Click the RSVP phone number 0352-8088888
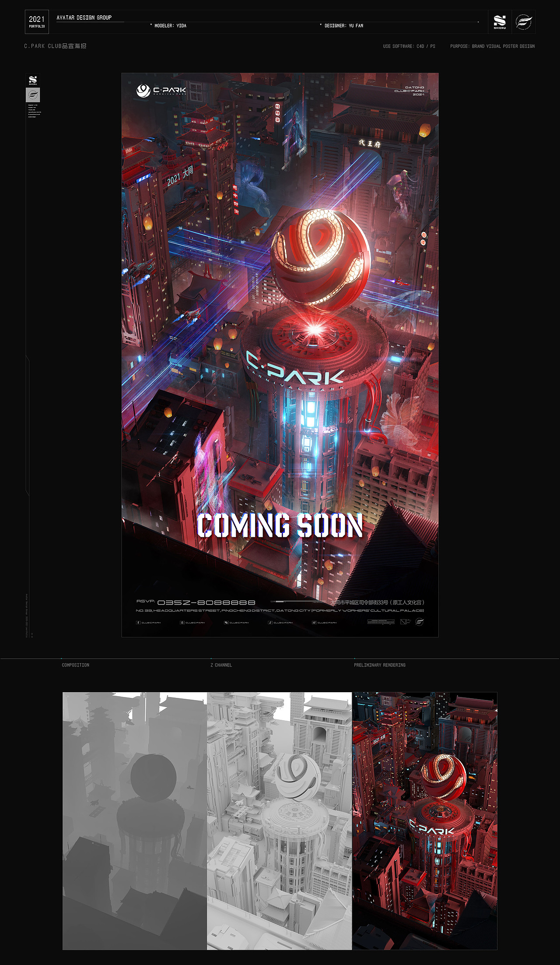Viewport: 560px width, 965px height. coord(206,602)
